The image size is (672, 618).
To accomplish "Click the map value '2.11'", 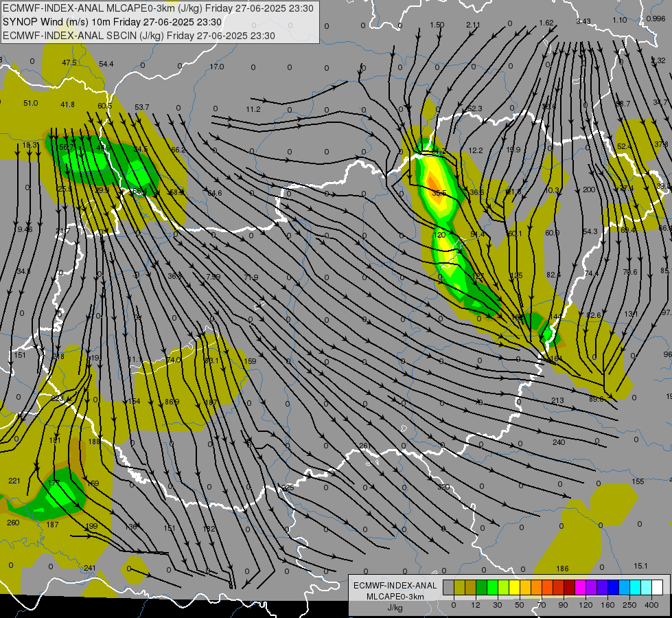I will point(473,25).
